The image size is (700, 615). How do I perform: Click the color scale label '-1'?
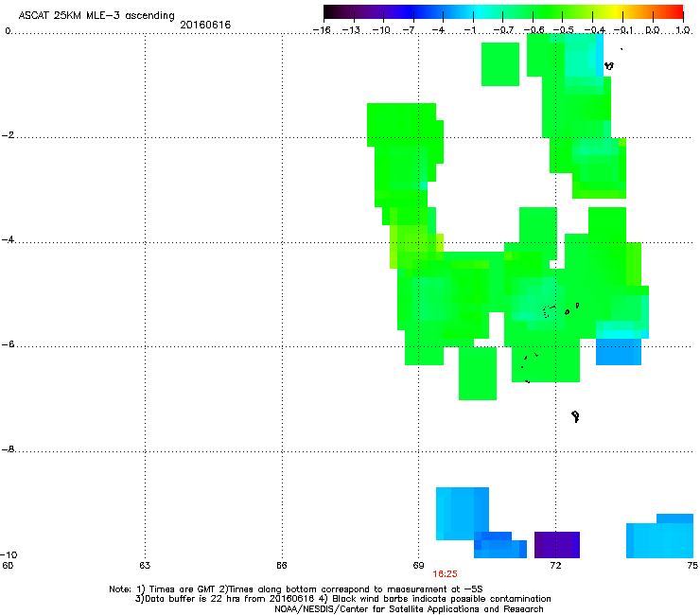(469, 30)
